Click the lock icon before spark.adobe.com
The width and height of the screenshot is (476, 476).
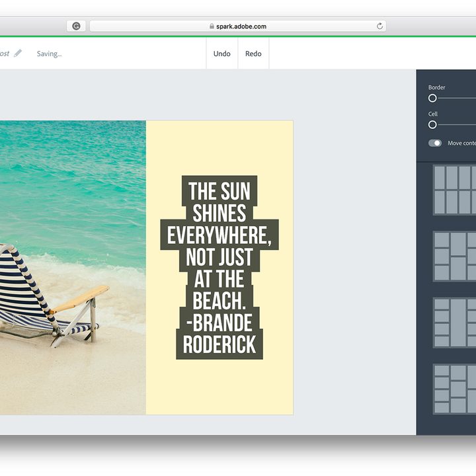[x=212, y=26]
